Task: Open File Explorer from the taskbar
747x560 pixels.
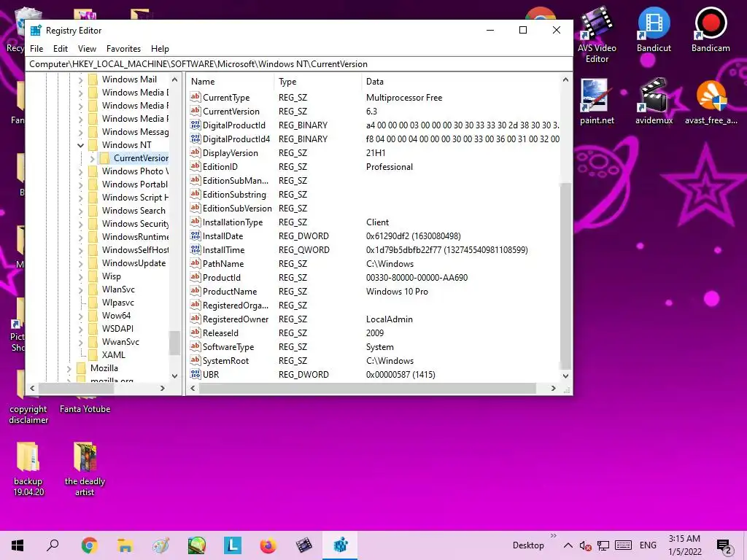Action: [125, 545]
